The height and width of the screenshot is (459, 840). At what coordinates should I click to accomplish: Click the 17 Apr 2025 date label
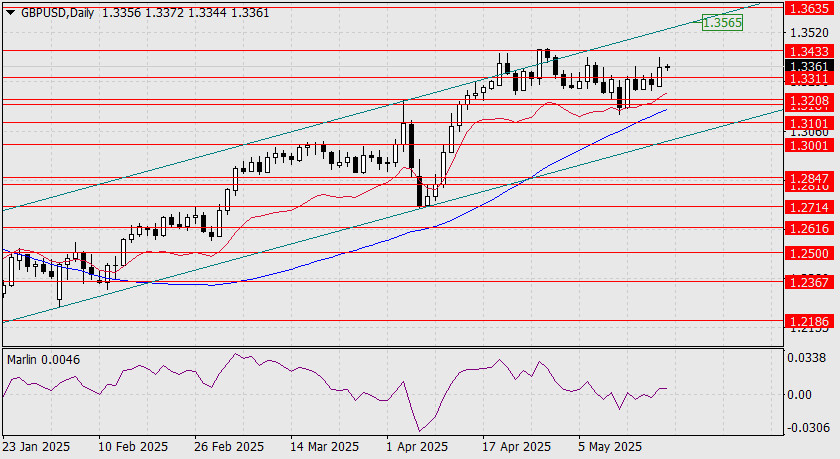[516, 446]
